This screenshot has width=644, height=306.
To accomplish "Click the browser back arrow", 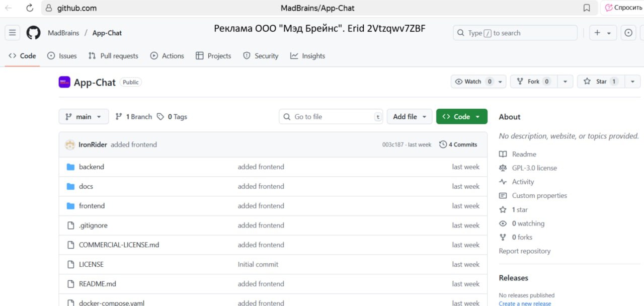I will tap(9, 8).
